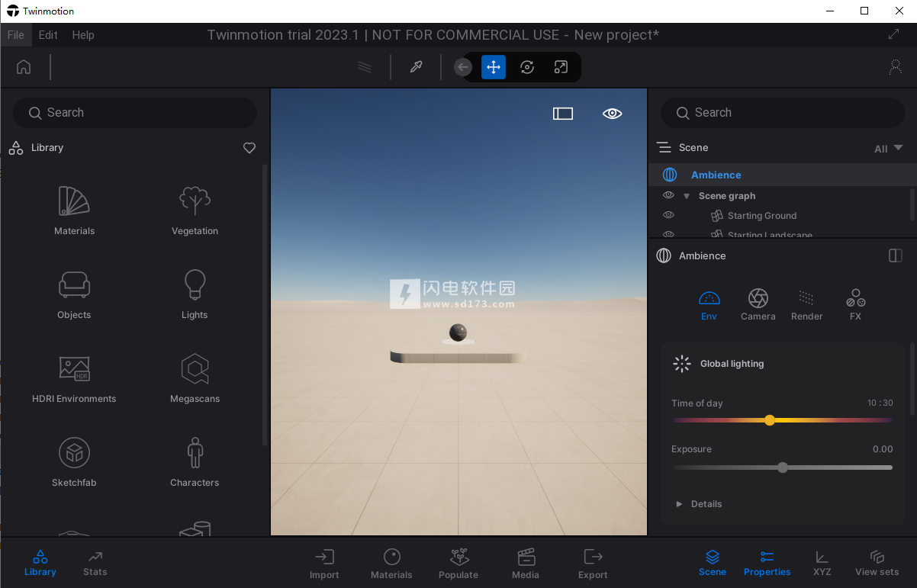The width and height of the screenshot is (917, 588).
Task: Click the Scene panel header icon
Action: pos(664,147)
